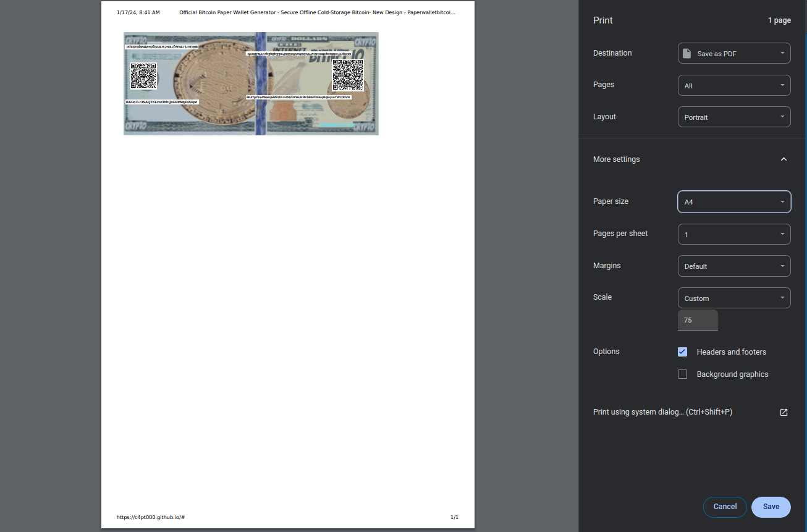The image size is (807, 532).
Task: Open the Scale dropdown set to Custom
Action: click(x=734, y=298)
